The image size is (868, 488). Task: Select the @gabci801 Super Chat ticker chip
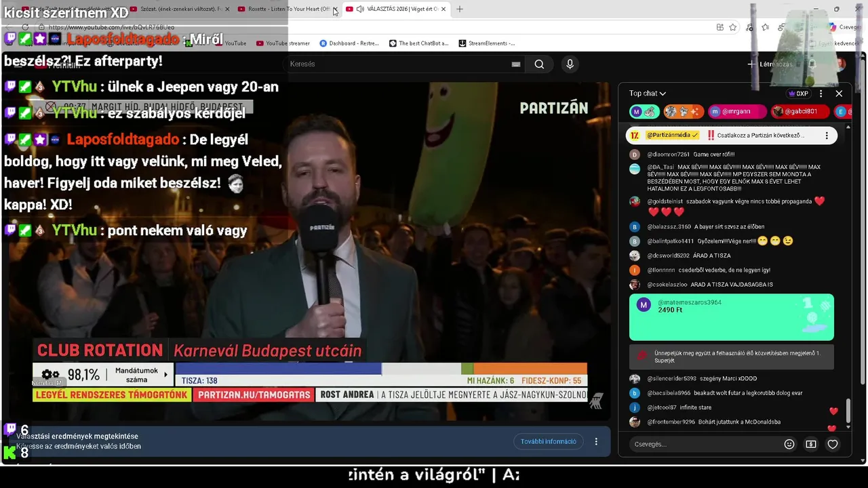800,111
